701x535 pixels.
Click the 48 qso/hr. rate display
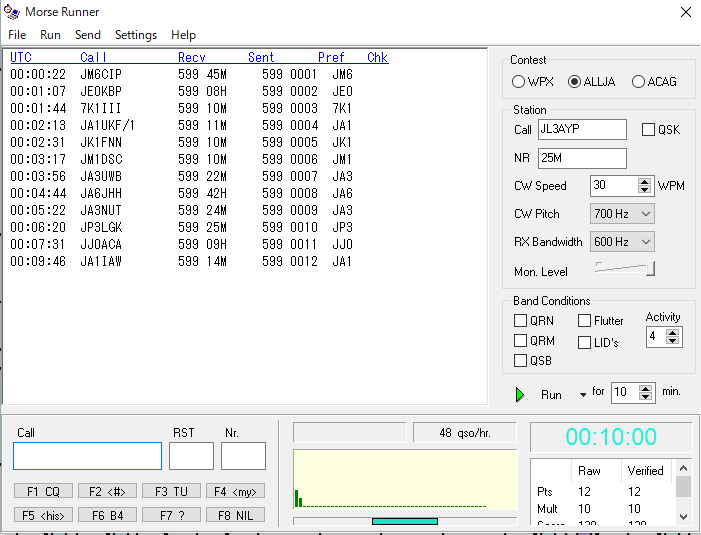(x=465, y=433)
